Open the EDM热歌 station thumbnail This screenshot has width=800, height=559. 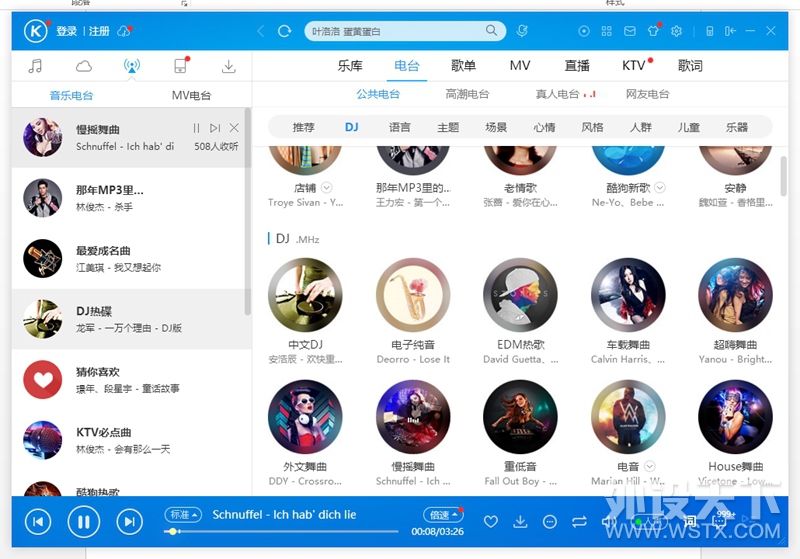point(520,295)
